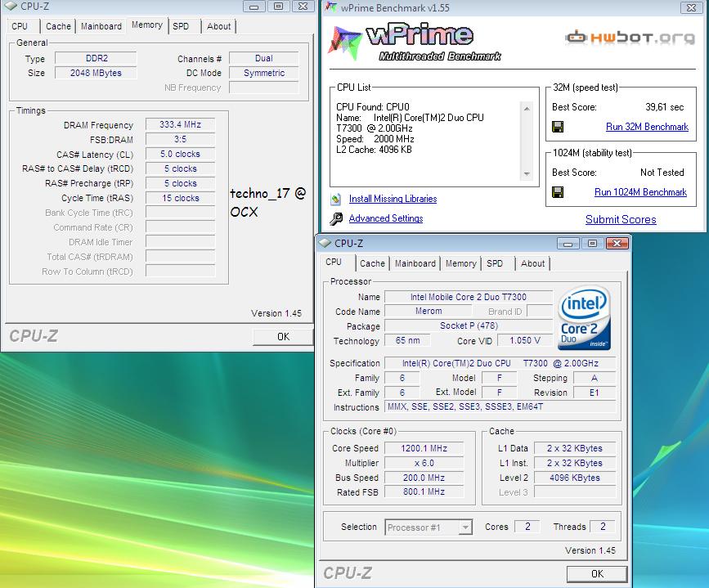Click the Bus Speed 200.0 MHz field

[x=424, y=478]
